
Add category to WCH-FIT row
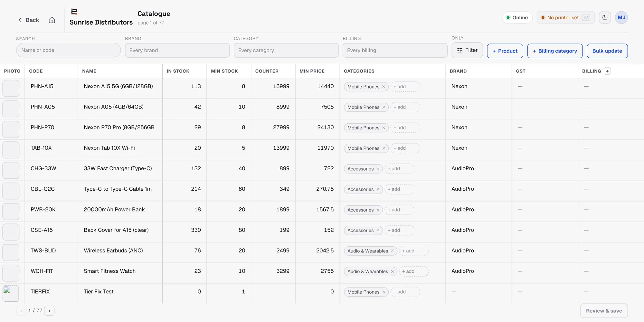click(414, 271)
